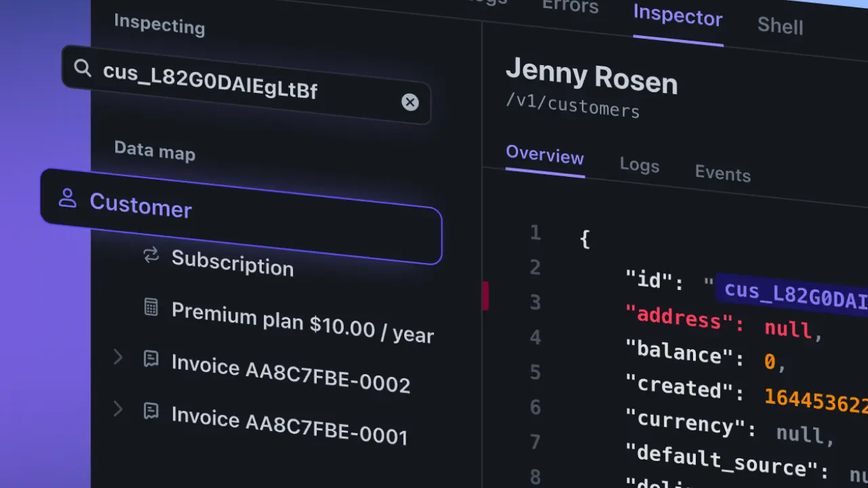
Task: Click the magnifier search icon
Action: click(x=83, y=68)
